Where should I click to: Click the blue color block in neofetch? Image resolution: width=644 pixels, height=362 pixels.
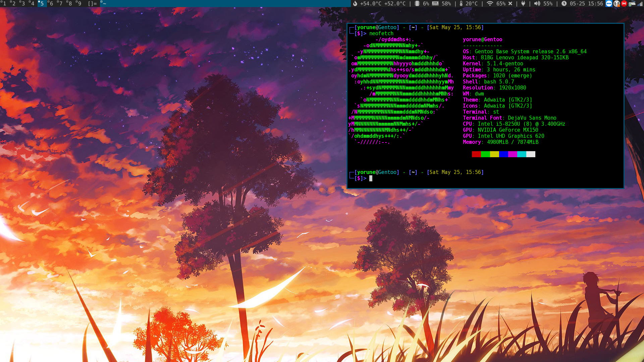pos(503,154)
